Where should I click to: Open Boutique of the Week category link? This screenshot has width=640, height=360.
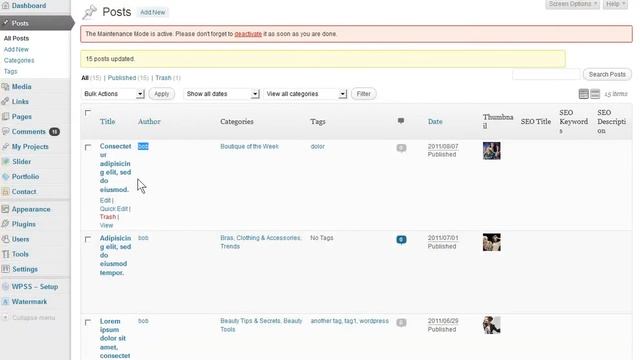249,147
